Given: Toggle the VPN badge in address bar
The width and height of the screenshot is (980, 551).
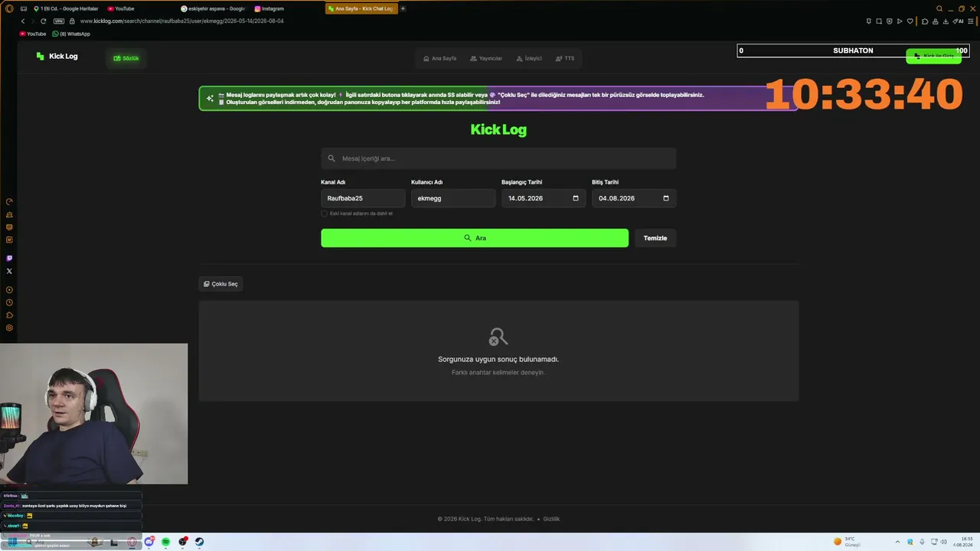Looking at the screenshot, I should point(59,21).
